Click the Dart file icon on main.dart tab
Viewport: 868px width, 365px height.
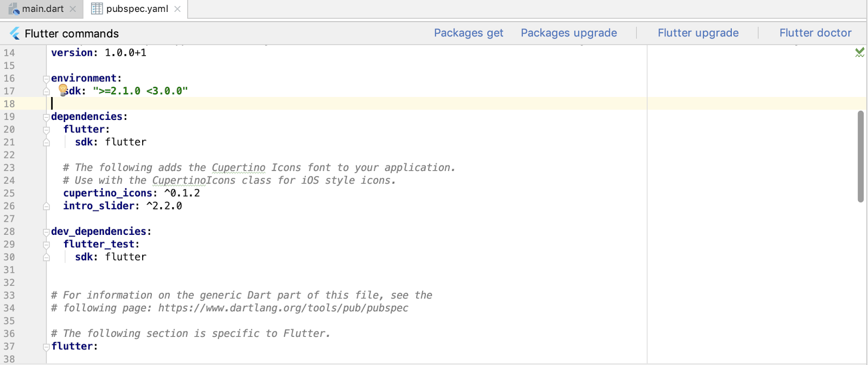(14, 9)
